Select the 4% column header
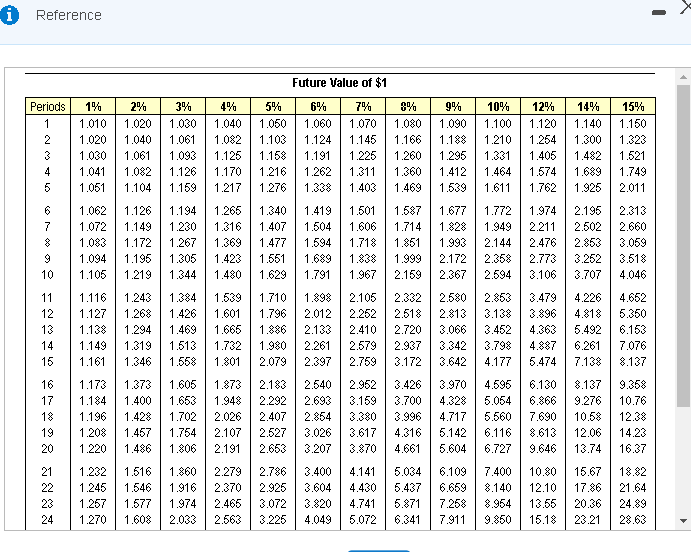Viewport: 691px width, 552px height. [228, 107]
